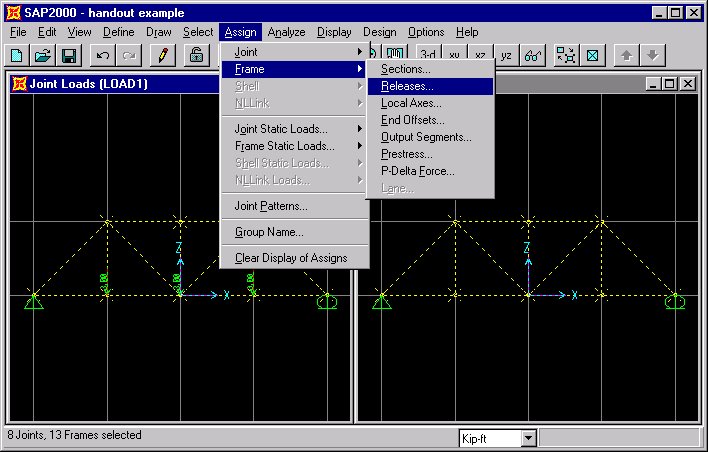Expand the Frame submenu entry

pyautogui.click(x=294, y=69)
